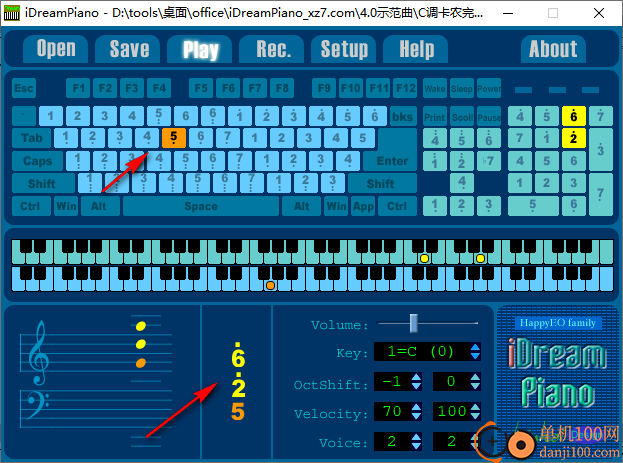Click the flat 7 key

tap(489, 161)
